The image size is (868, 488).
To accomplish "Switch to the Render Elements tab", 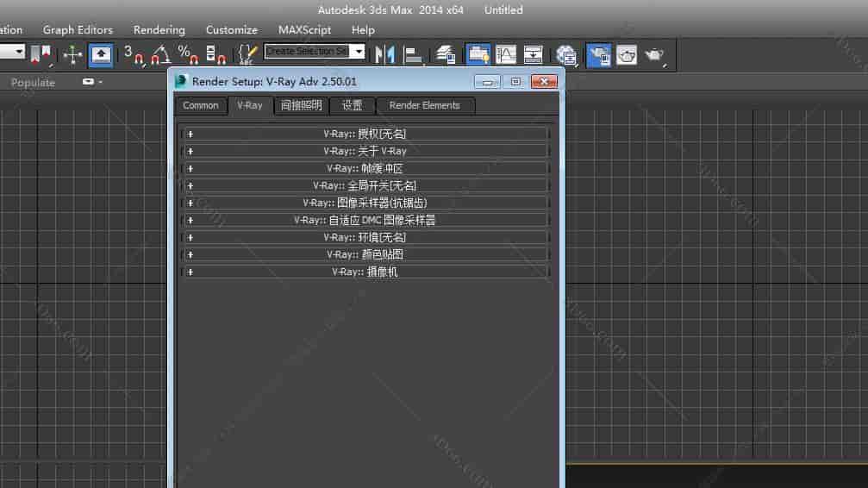I will click(x=424, y=105).
